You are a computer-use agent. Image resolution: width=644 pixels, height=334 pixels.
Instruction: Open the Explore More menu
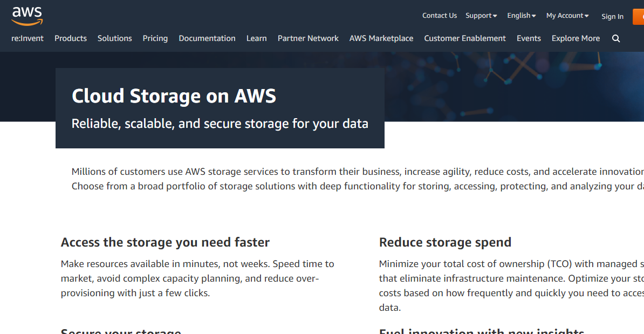[x=576, y=38]
